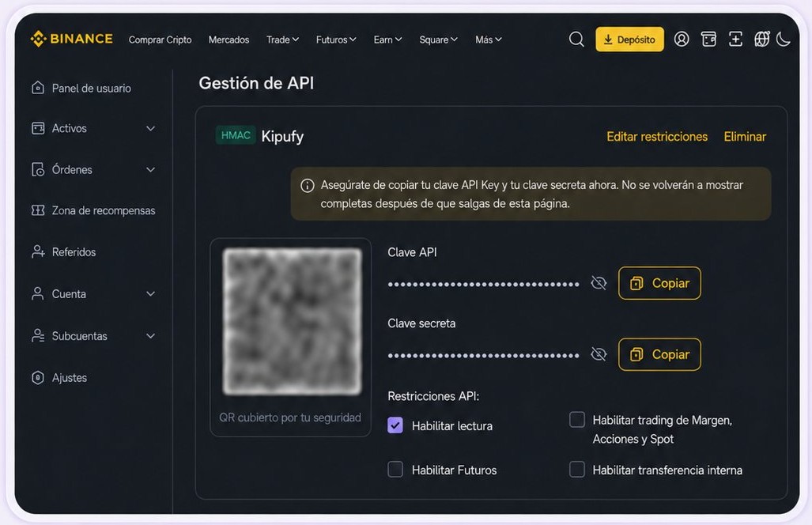Viewport: 812px width, 525px height.
Task: Click the Restricciones API label
Action: coord(433,396)
